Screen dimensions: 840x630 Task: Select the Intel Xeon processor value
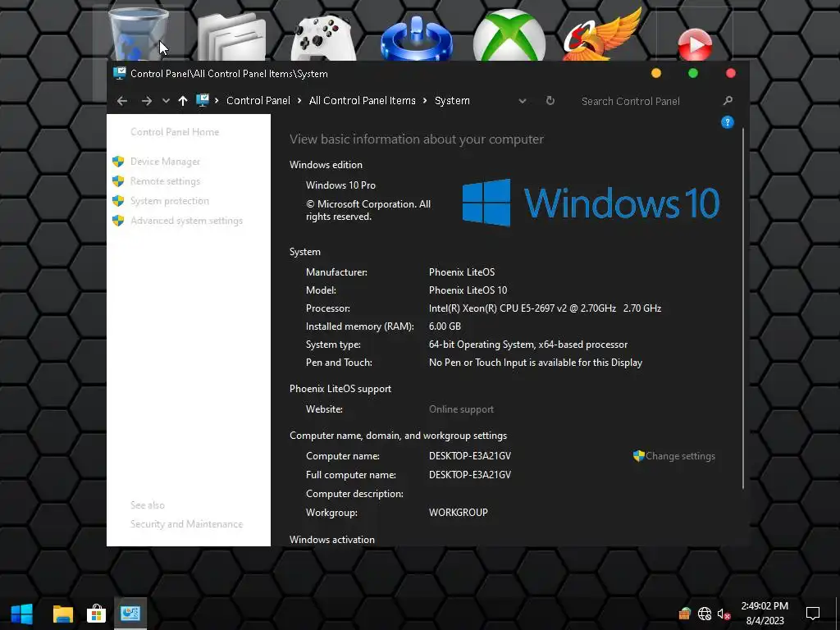545,308
